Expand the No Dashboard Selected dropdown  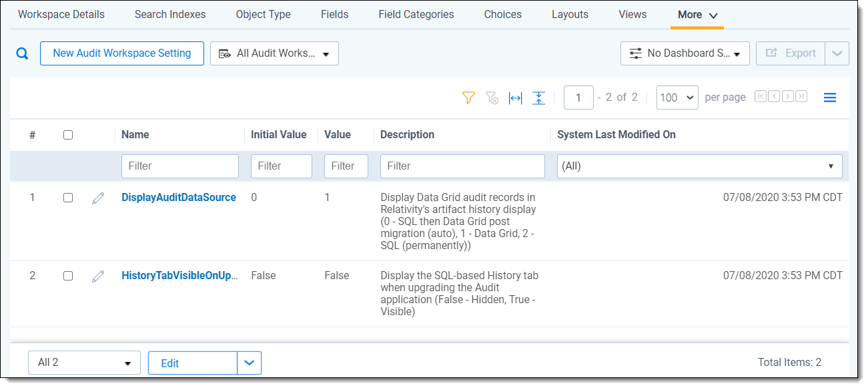[x=685, y=53]
